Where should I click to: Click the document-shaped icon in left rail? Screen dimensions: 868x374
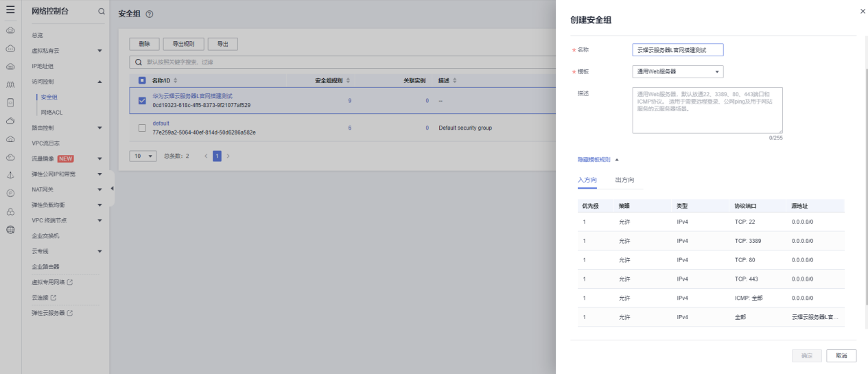(10, 103)
